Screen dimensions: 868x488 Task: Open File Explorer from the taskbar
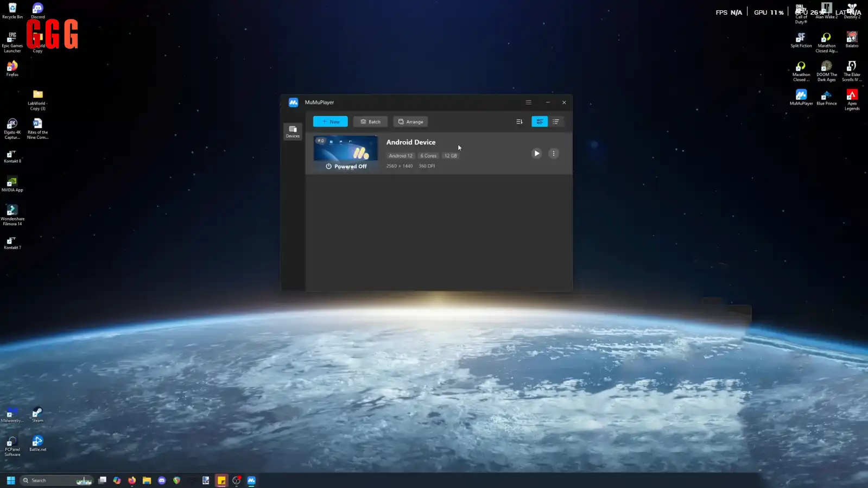(x=147, y=480)
